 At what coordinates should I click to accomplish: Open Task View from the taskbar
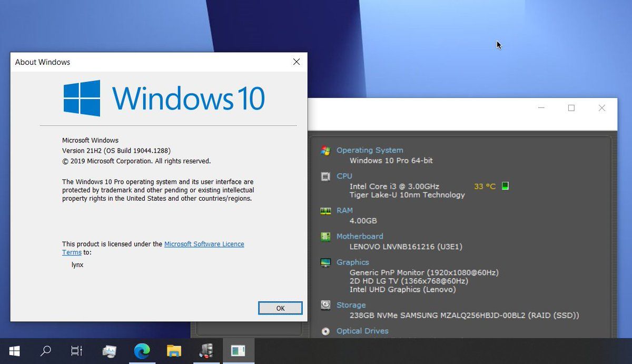click(77, 351)
